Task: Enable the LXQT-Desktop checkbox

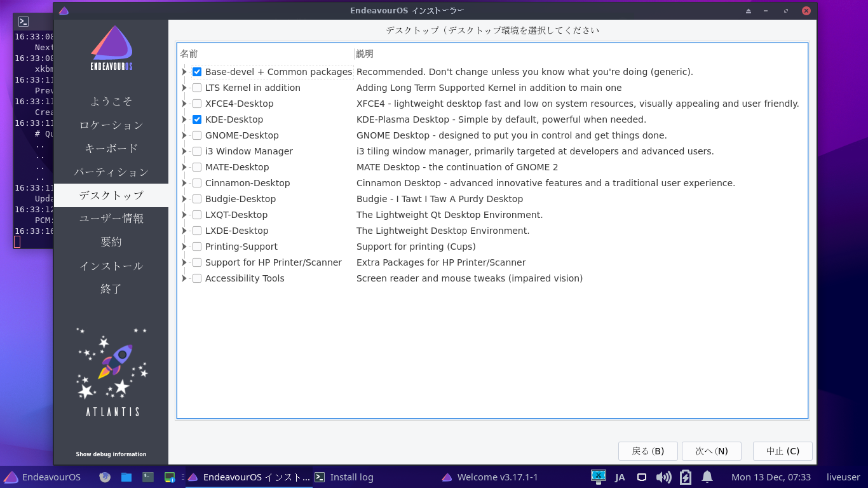Action: [x=197, y=215]
